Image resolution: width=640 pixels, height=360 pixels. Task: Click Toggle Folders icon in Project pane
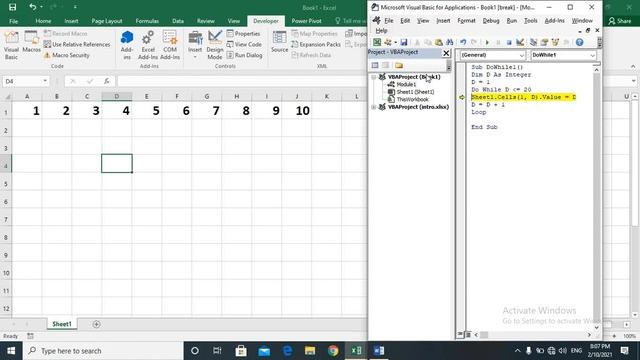click(x=399, y=65)
